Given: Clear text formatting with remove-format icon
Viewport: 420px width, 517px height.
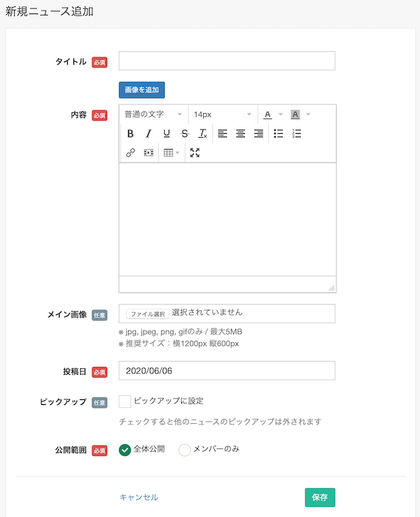Looking at the screenshot, I should pyautogui.click(x=203, y=134).
